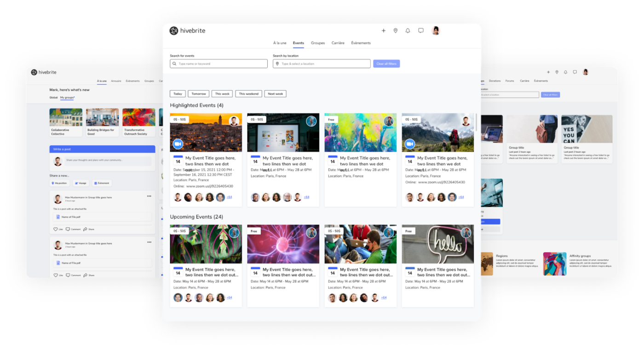Click the +64 link on the people with laptops event
This screenshot has height=350, width=644.
384,297
